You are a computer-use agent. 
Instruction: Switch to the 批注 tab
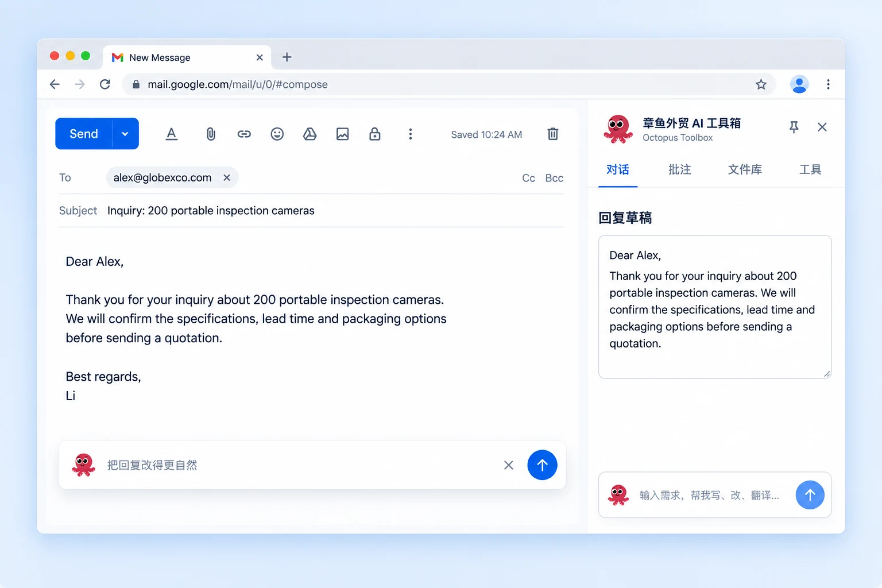(680, 170)
